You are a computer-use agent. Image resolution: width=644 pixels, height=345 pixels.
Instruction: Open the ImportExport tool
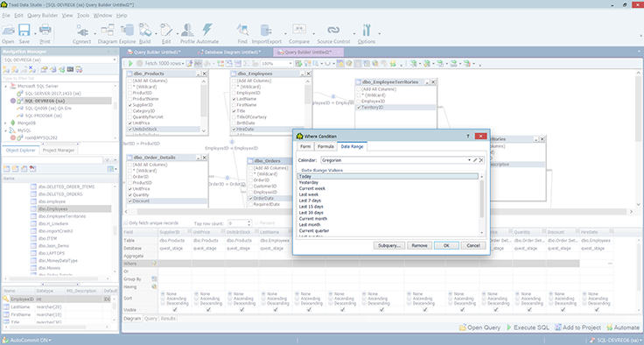click(x=267, y=33)
